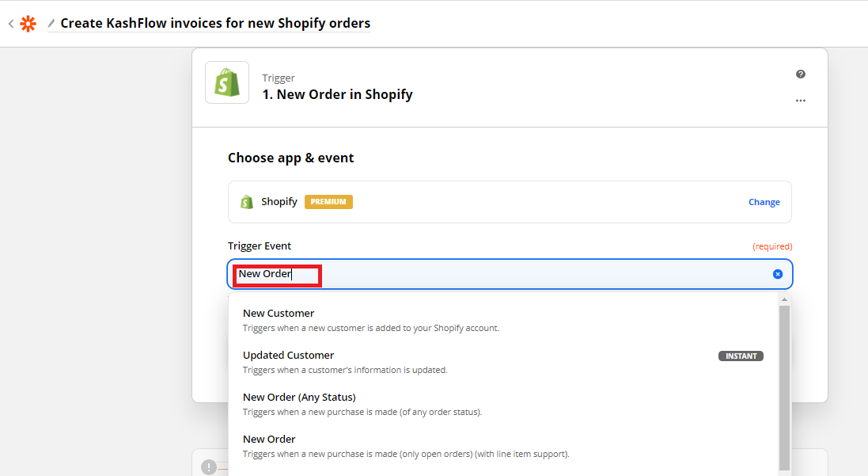
Task: Click the dropdown scrollbar up arrow
Action: [x=784, y=299]
